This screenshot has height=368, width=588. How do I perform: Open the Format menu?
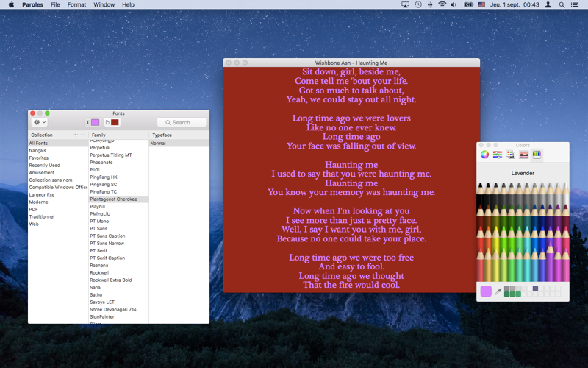pos(76,4)
